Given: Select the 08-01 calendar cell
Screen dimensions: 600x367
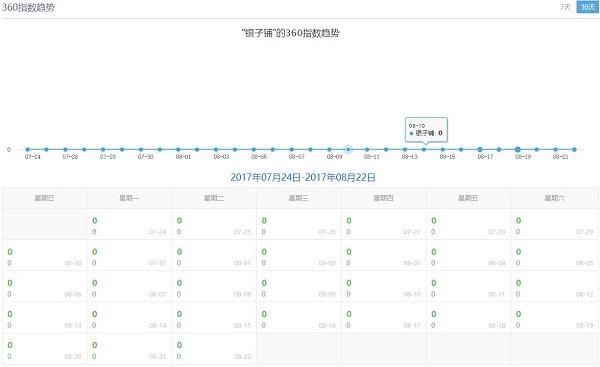Looking at the screenshot, I should (x=214, y=255).
